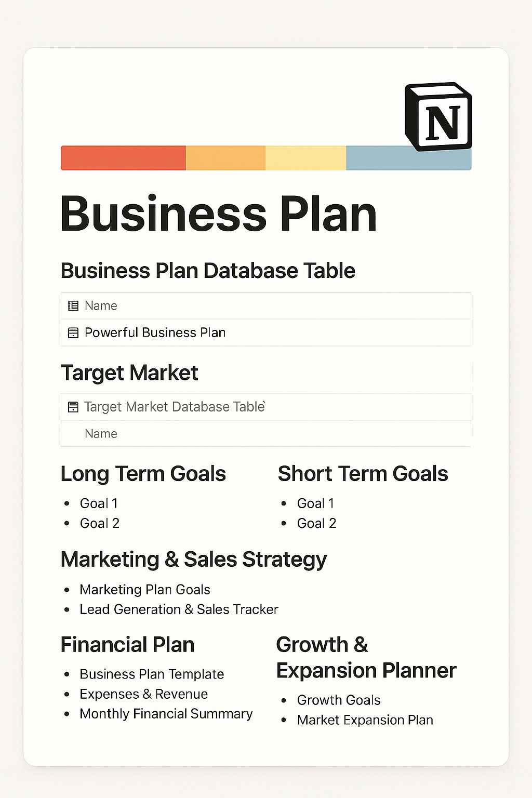Image resolution: width=532 pixels, height=798 pixels.
Task: Open the Monthly Financial Summary page
Action: pyautogui.click(x=166, y=714)
